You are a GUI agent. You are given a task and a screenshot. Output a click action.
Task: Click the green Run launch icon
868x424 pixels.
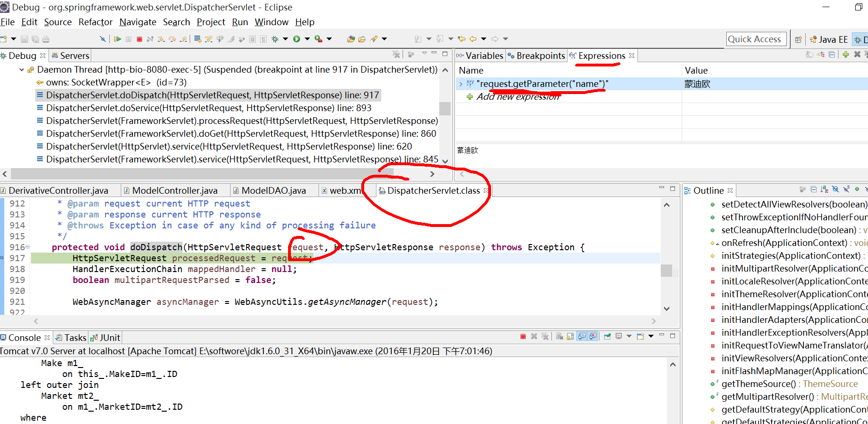tap(297, 39)
